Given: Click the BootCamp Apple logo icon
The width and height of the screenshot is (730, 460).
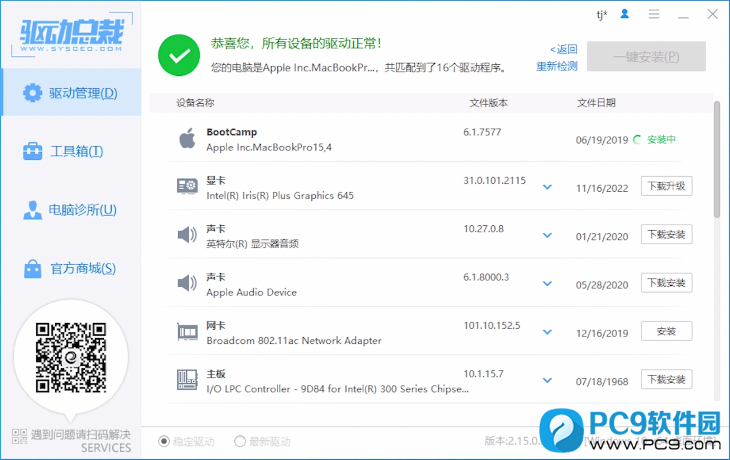Looking at the screenshot, I should [x=187, y=138].
